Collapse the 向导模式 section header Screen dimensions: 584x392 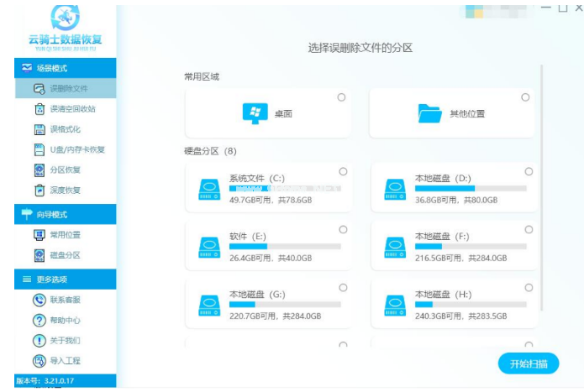pyautogui.click(x=58, y=215)
